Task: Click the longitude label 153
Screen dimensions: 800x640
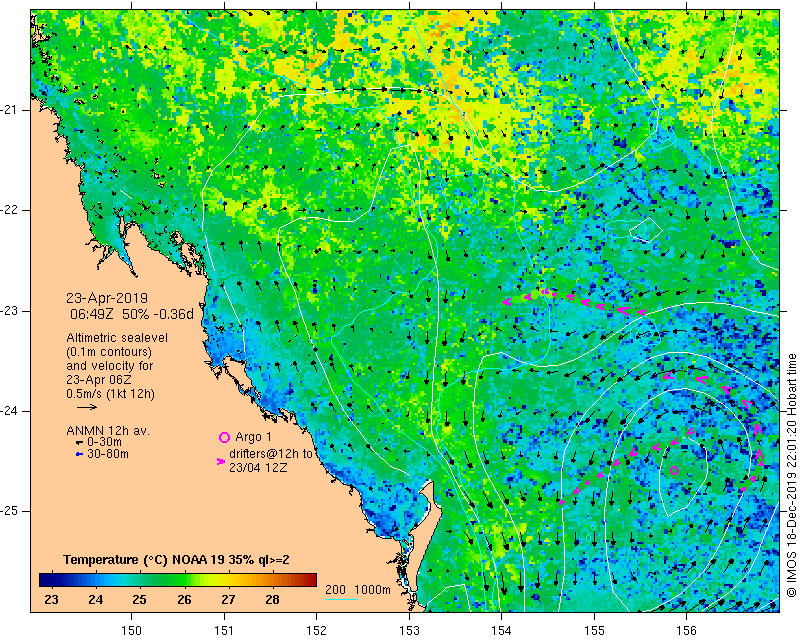Action: [x=409, y=631]
